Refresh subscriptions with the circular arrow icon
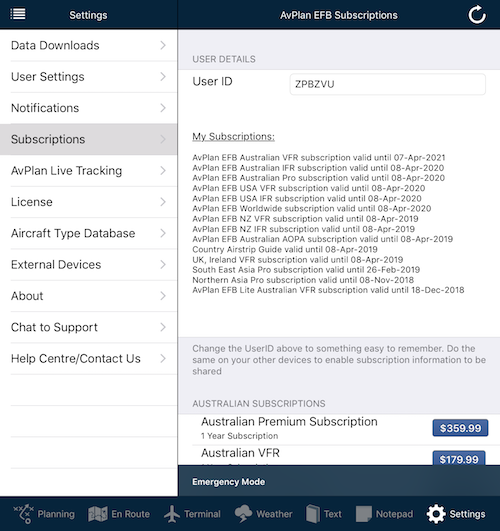Screen dimensions: 500x531 tap(477, 15)
